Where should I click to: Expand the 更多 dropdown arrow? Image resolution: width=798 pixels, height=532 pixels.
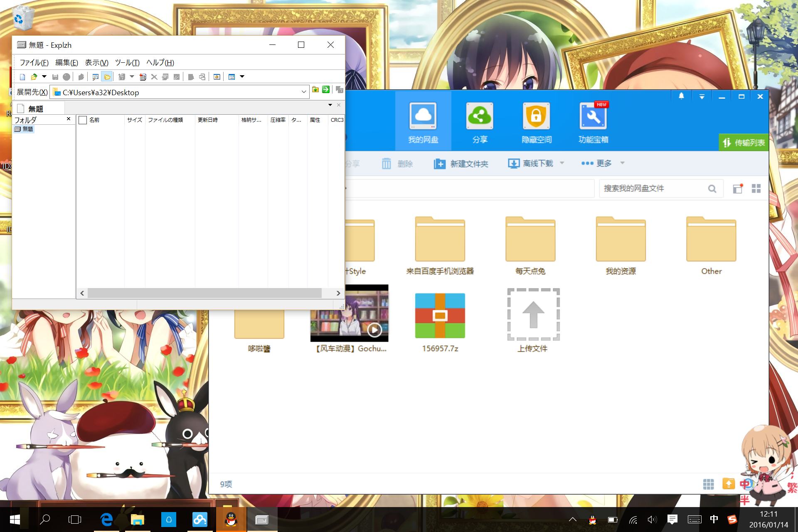[622, 163]
